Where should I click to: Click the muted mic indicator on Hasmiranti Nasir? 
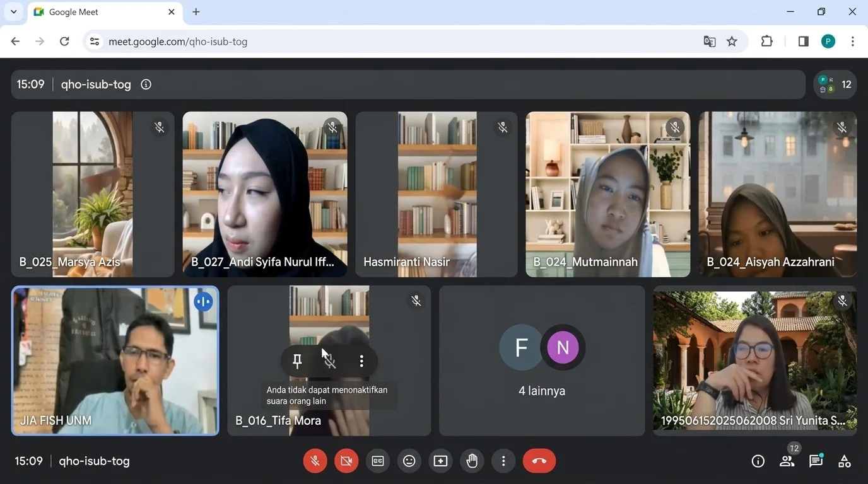pos(503,127)
